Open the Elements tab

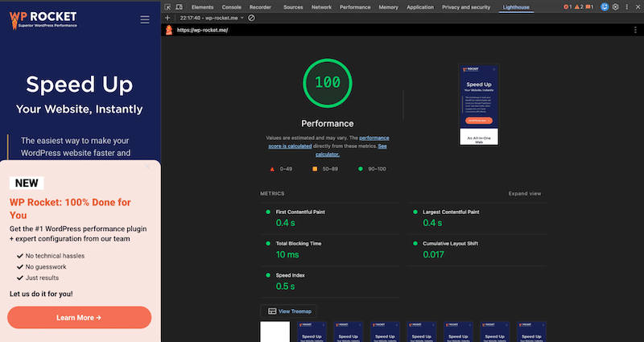[x=203, y=7]
